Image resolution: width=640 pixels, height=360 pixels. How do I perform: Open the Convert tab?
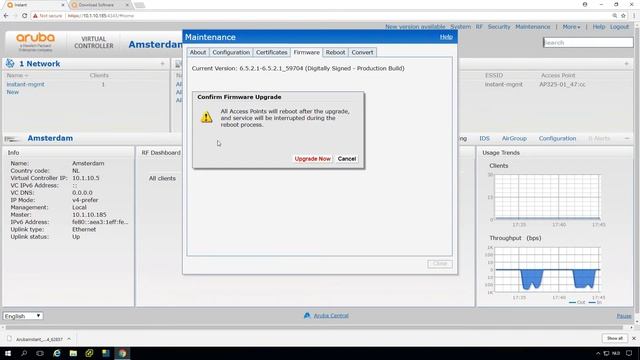(x=362, y=52)
